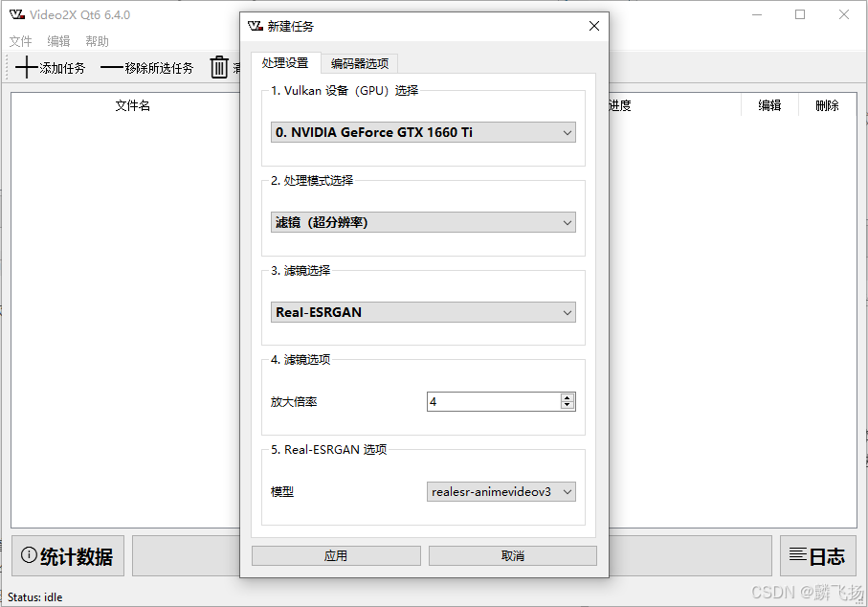Click the 编辑 column header in task table
Image resolution: width=868 pixels, height=607 pixels.
point(769,105)
